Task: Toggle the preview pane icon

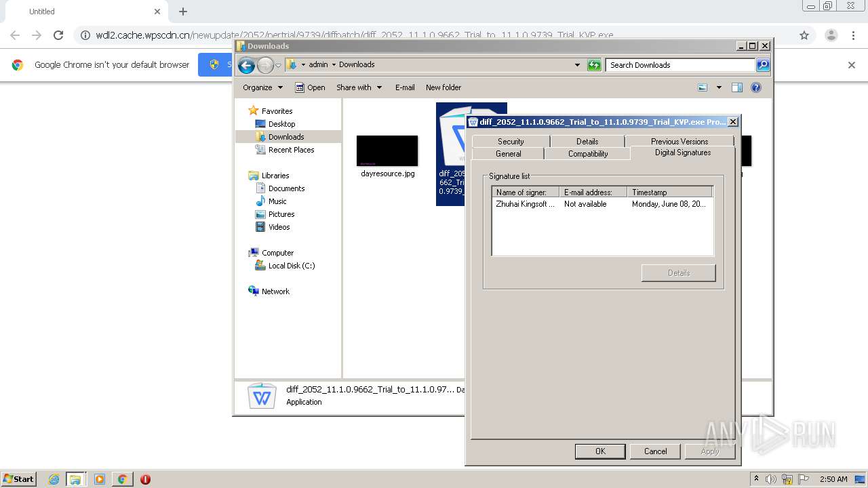Action: (737, 87)
